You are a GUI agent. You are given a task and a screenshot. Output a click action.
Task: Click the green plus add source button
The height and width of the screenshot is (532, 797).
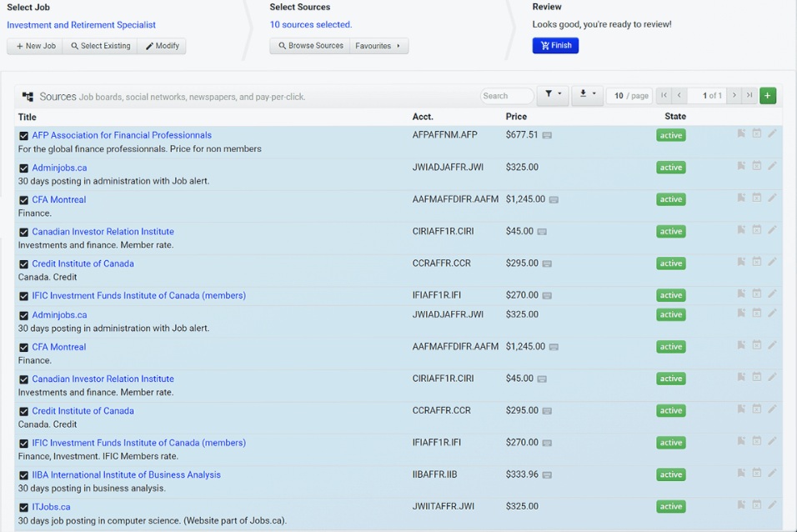coord(768,96)
